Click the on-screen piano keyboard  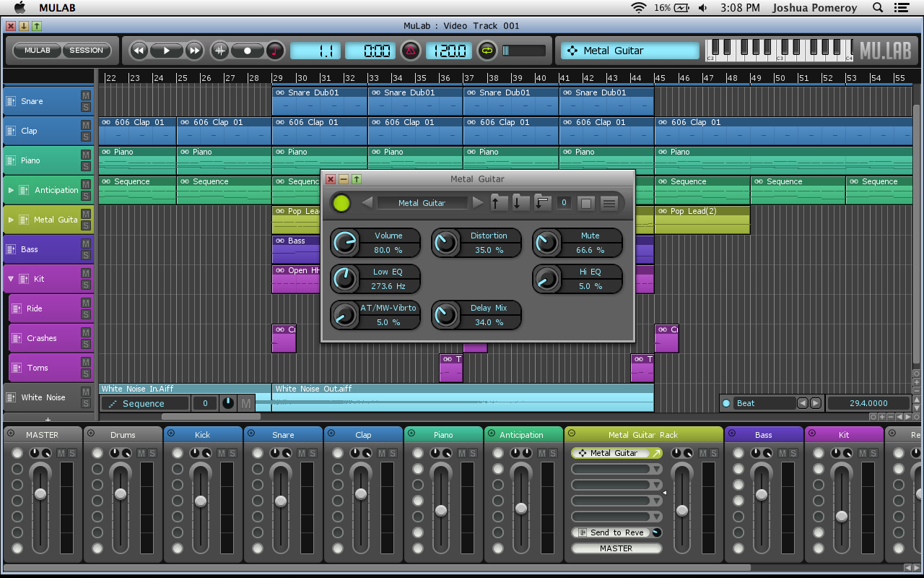point(780,50)
